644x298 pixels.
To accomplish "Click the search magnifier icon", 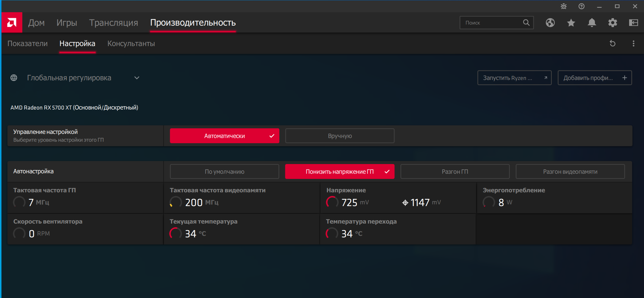I will (x=526, y=23).
